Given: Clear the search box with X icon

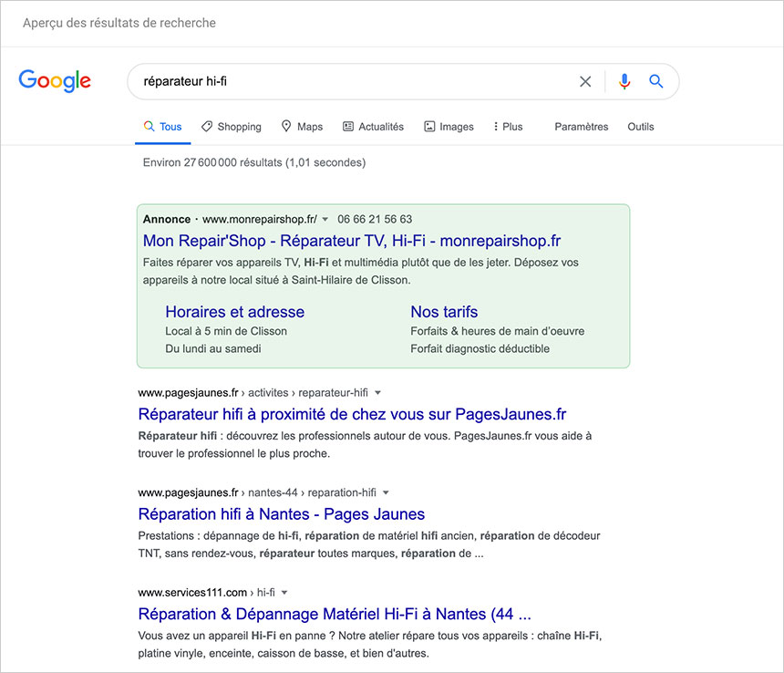Looking at the screenshot, I should click(x=585, y=81).
